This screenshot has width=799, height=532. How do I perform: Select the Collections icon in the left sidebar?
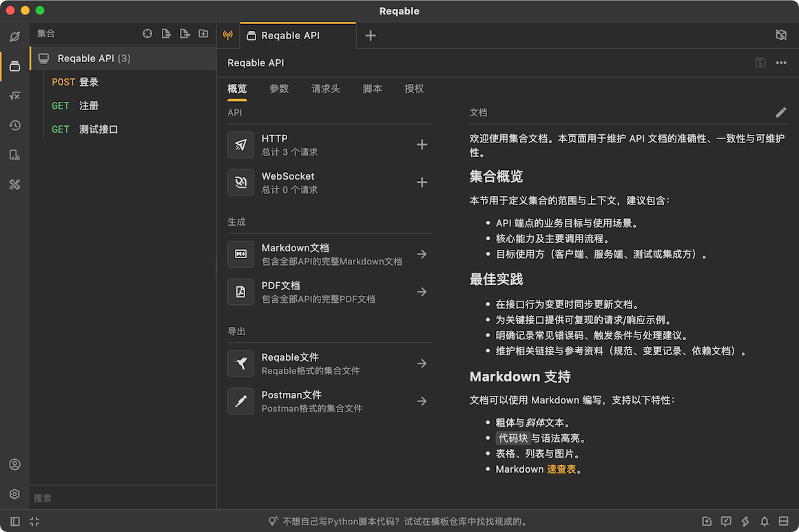click(14, 66)
